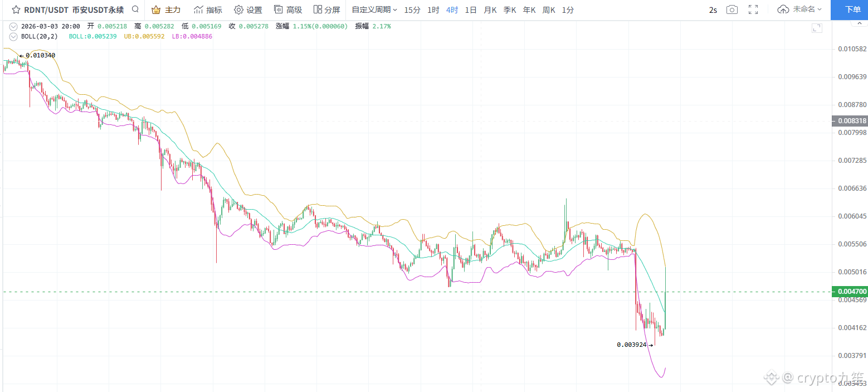Switch to 1日 timeframe
868x392 pixels.
pos(471,9)
